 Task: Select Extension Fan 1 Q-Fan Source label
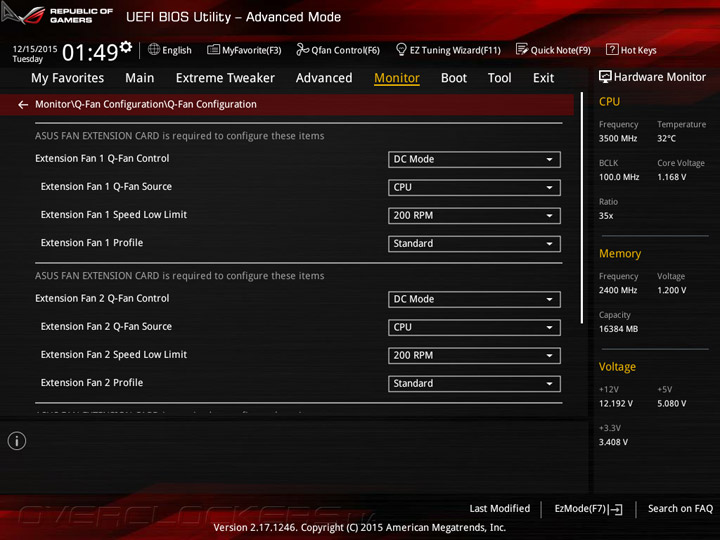[x=106, y=186]
